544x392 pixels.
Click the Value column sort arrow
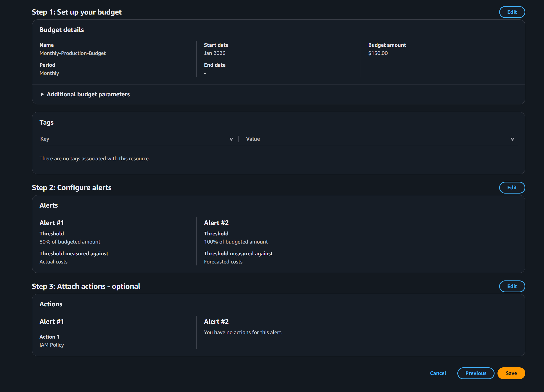click(x=512, y=139)
